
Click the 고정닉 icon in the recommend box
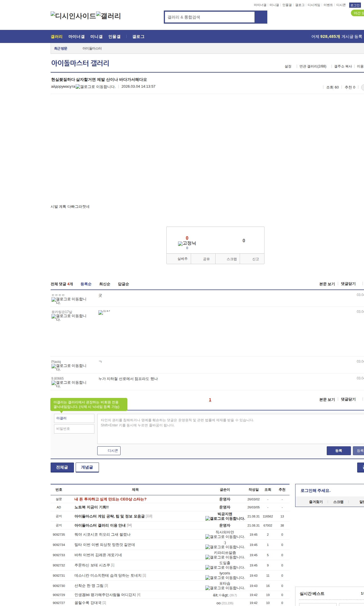click(187, 243)
